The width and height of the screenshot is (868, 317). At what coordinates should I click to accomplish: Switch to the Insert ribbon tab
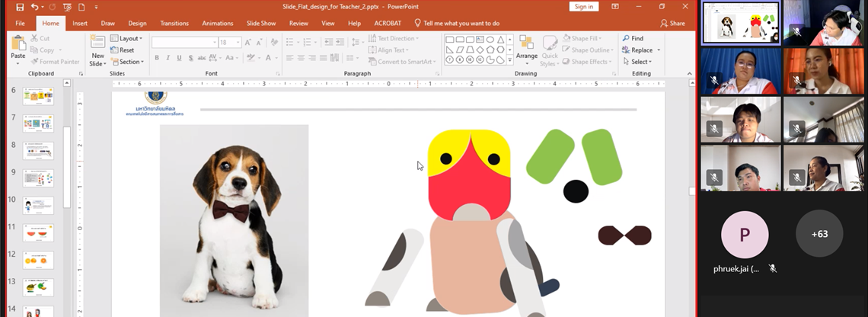(x=80, y=23)
